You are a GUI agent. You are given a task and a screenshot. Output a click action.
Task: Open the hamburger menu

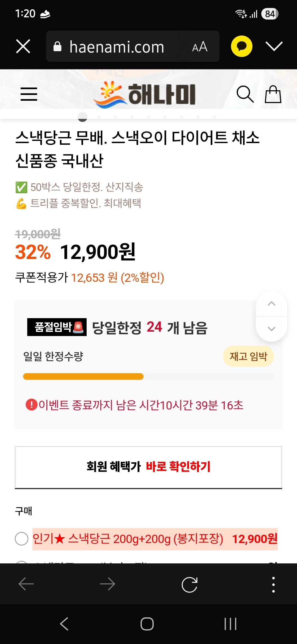(x=29, y=94)
